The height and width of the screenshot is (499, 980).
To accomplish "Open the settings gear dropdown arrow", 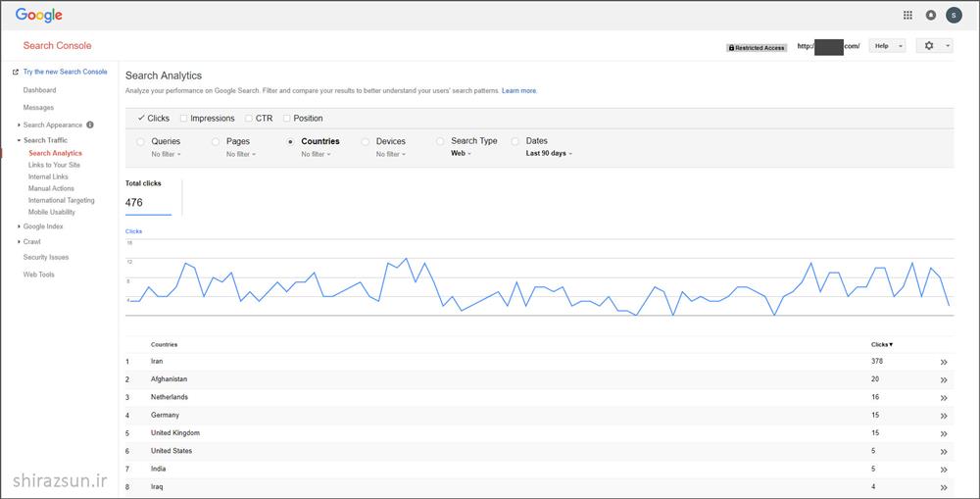I will (948, 46).
